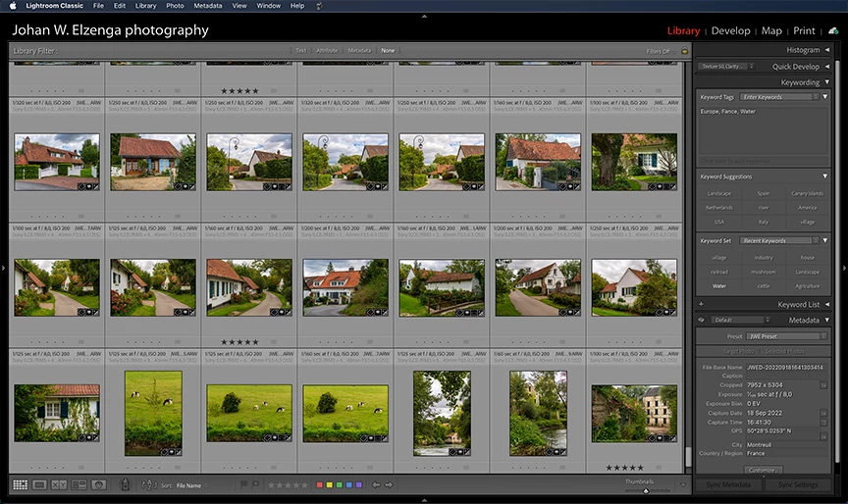Click the Customize metadata button
Viewport: 848px width, 504px height.
[763, 470]
